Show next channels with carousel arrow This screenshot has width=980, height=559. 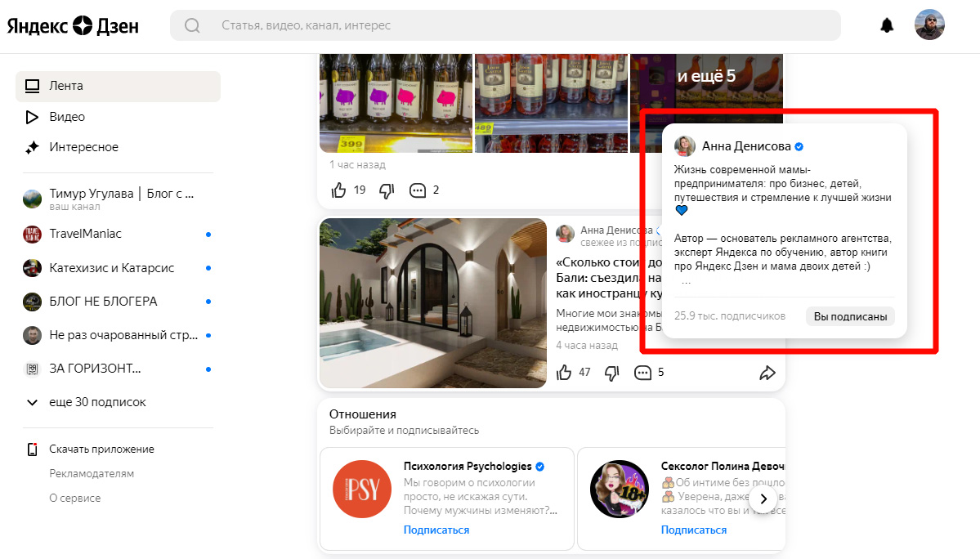point(763,499)
